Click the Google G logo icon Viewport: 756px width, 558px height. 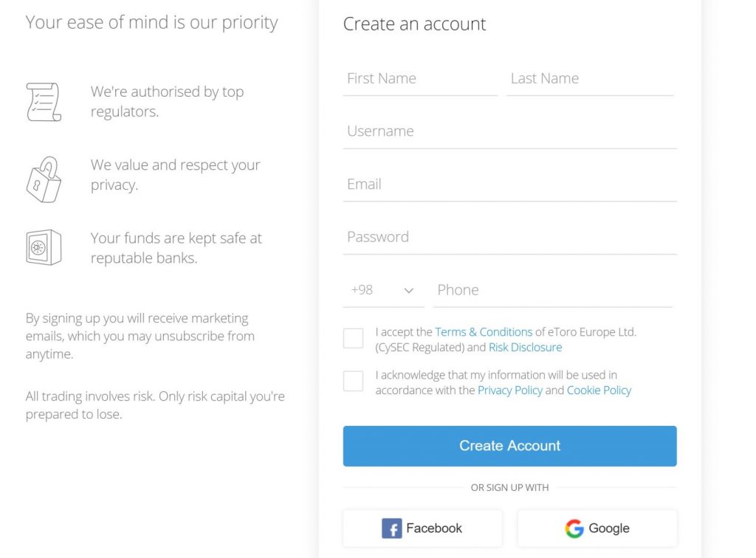[574, 528]
